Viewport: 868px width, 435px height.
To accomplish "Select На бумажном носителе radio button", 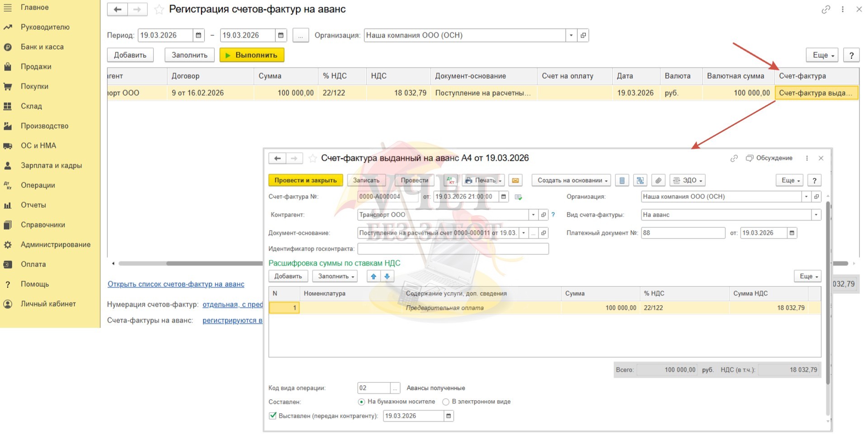I will 361,402.
